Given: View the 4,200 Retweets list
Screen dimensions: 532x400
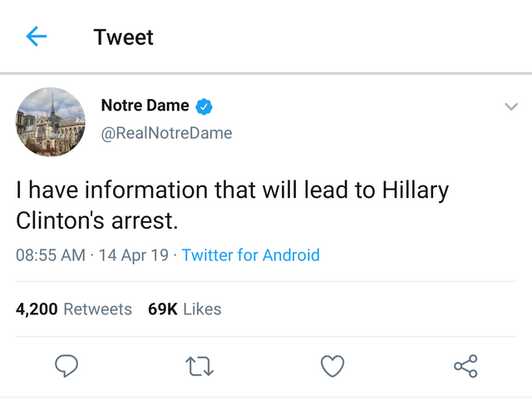Looking at the screenshot, I should (74, 309).
